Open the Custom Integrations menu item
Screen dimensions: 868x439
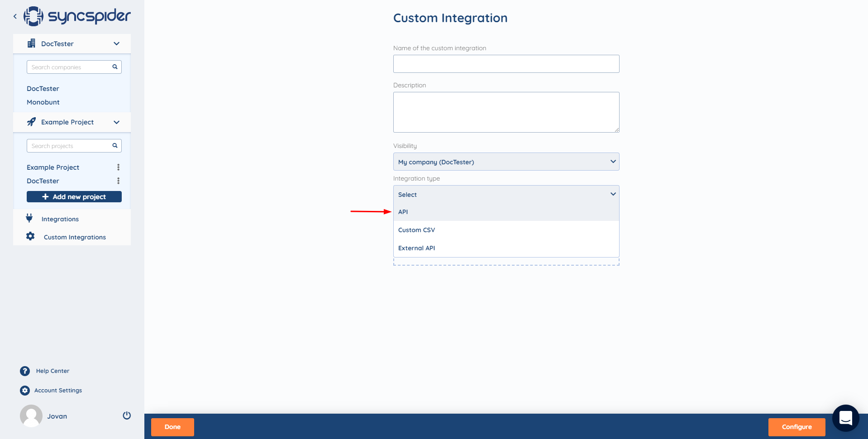click(75, 237)
